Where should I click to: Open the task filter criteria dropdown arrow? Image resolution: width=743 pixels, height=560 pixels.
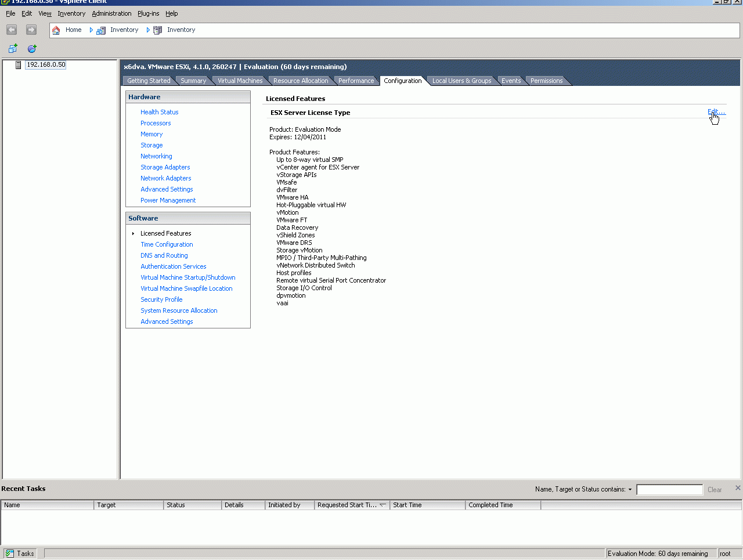pos(630,490)
